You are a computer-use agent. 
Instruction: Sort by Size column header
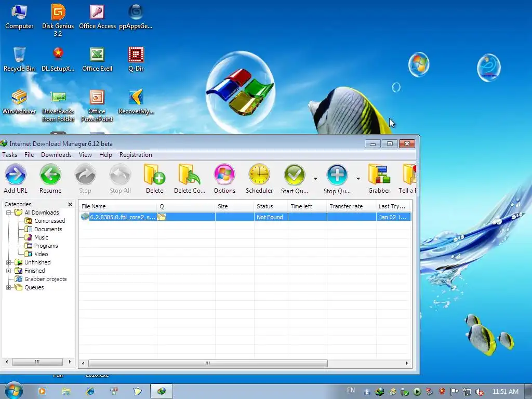(x=234, y=206)
